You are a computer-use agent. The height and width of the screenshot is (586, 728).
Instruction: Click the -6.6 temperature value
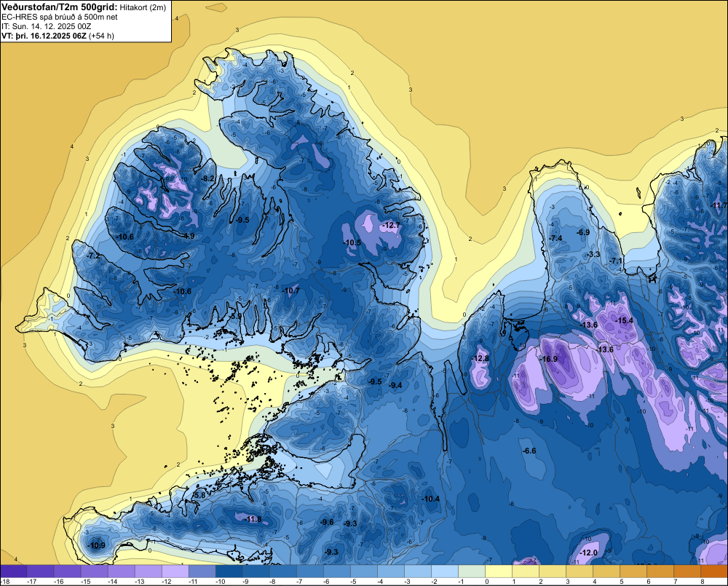tap(529, 451)
